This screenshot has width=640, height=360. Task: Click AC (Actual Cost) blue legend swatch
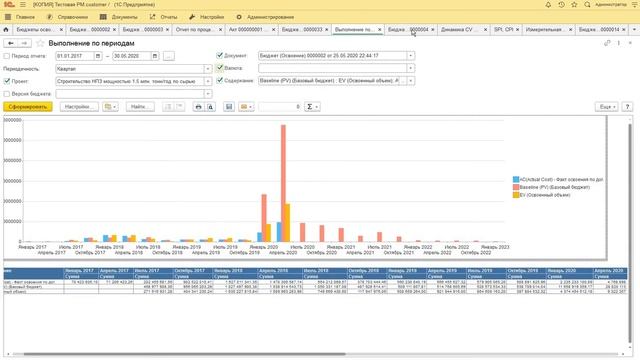516,179
